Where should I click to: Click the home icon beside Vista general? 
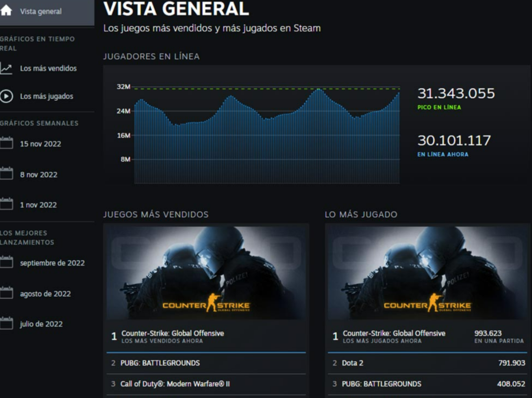6,11
